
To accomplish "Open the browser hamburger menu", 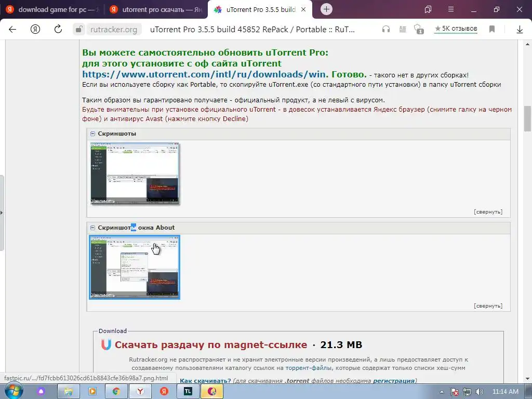I will click(451, 9).
